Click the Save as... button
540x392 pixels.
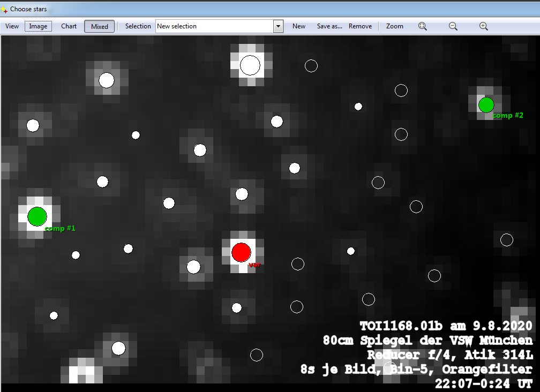pos(329,26)
